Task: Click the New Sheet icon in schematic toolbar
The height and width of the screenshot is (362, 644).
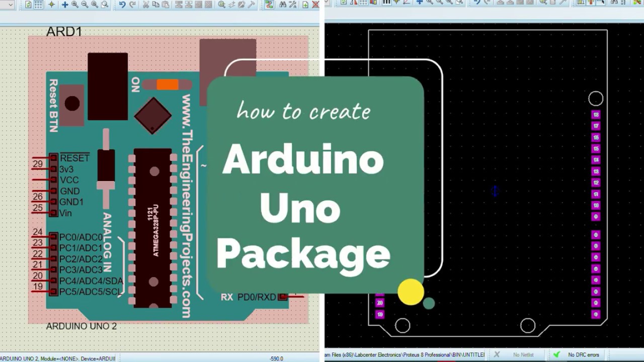Action: [x=305, y=5]
